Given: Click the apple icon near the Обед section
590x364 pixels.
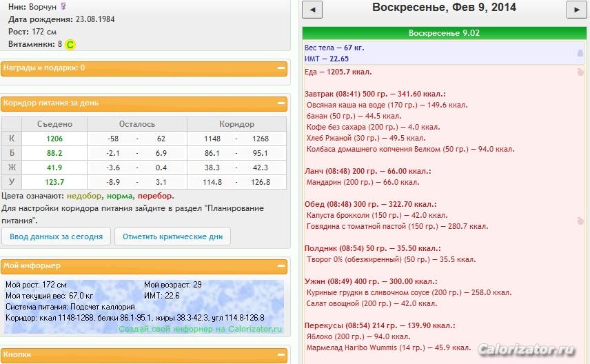Looking at the screenshot, I should [580, 221].
